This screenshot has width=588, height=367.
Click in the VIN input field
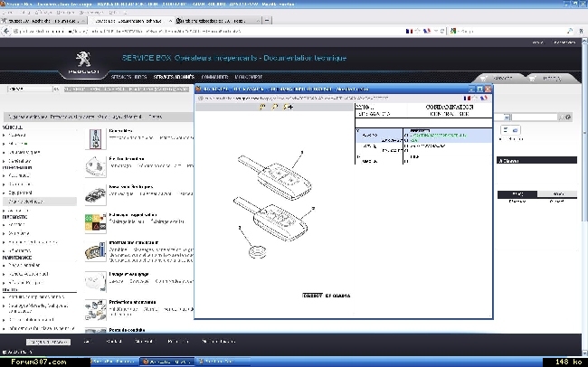coord(30,89)
